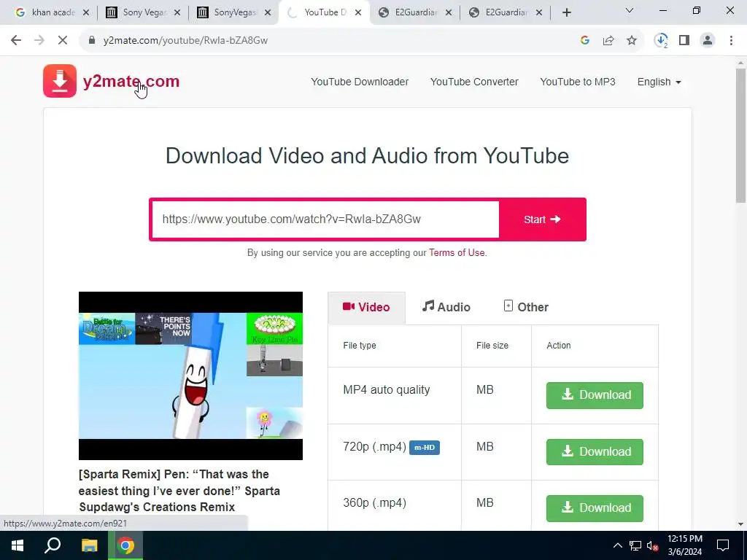Open YouTube Downloader nav link
The height and width of the screenshot is (560, 747).
[360, 82]
